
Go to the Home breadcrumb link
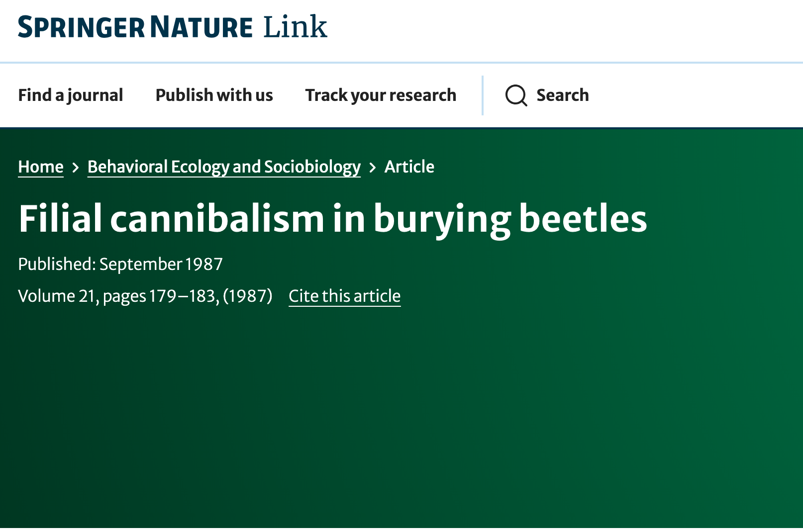pos(41,167)
